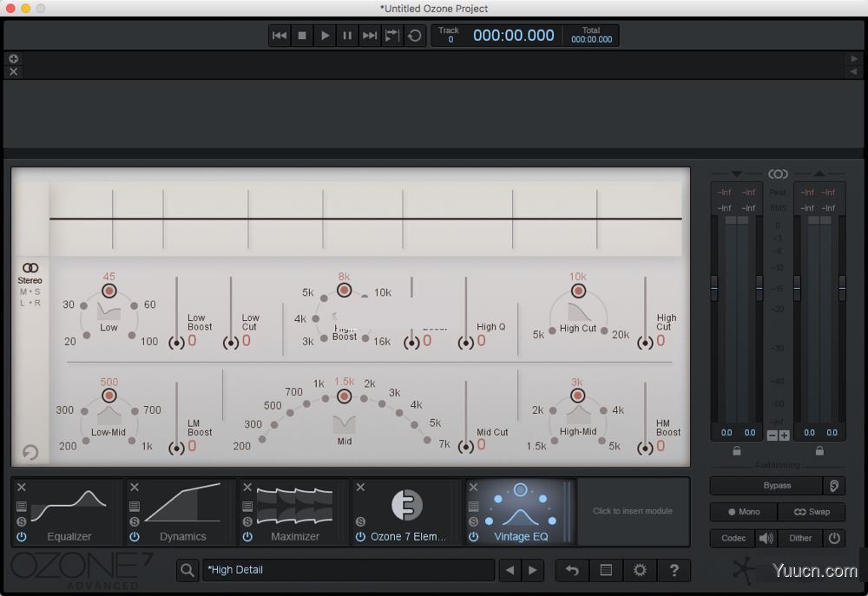Solo the Maximizer module
Image resolution: width=868 pixels, height=596 pixels.
pyautogui.click(x=247, y=521)
